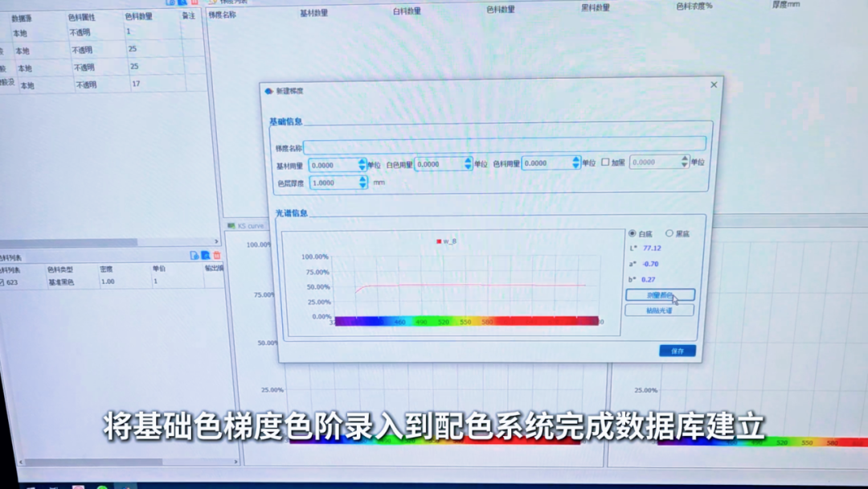Click the 备注 column header
Viewport: 868px width, 489px height.
189,15
